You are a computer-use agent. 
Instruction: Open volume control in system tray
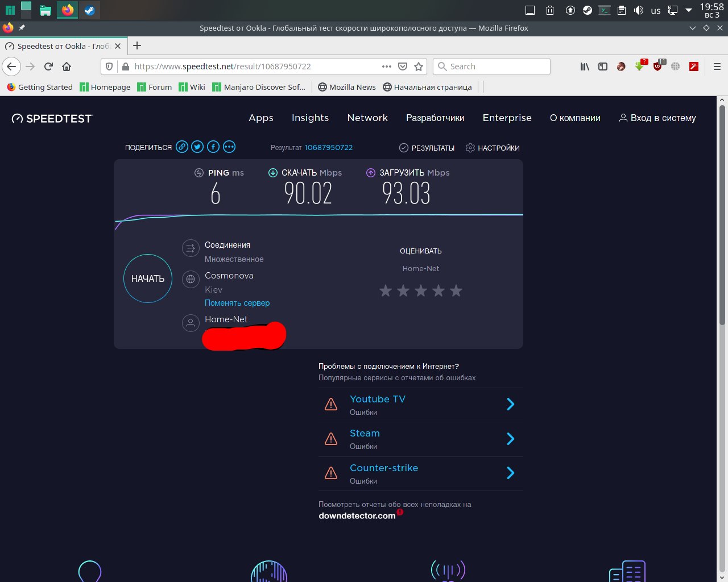639,10
